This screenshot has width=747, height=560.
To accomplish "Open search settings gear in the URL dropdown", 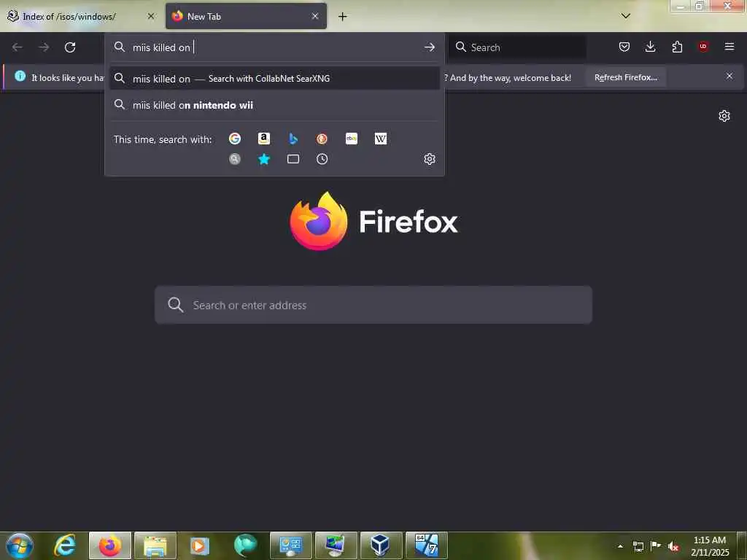I will 430,159.
